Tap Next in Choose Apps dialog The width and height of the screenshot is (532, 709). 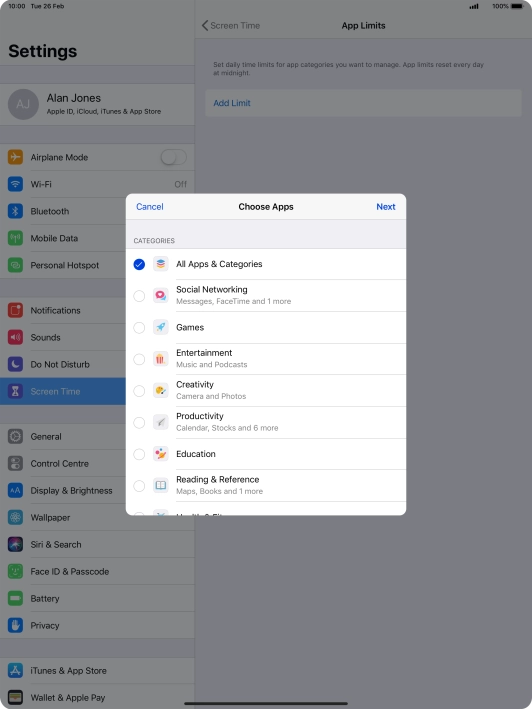[x=386, y=207]
